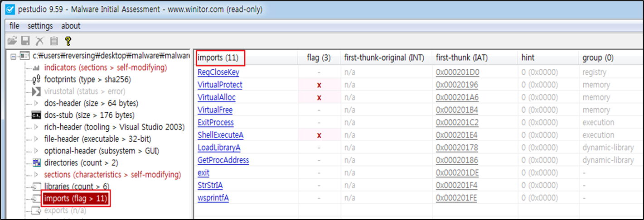The width and height of the screenshot is (644, 220).
Task: Click the open file toolbar icon
Action: pyautogui.click(x=13, y=41)
